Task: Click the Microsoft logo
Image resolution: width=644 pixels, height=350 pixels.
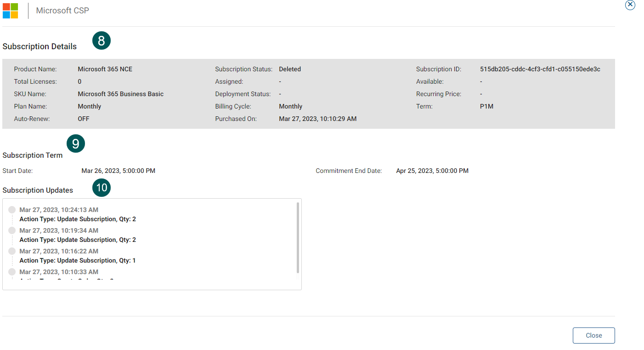Action: point(11,11)
